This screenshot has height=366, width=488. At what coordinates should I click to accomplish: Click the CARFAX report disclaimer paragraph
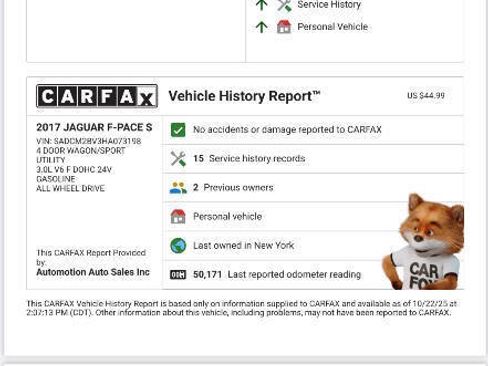coord(241,308)
